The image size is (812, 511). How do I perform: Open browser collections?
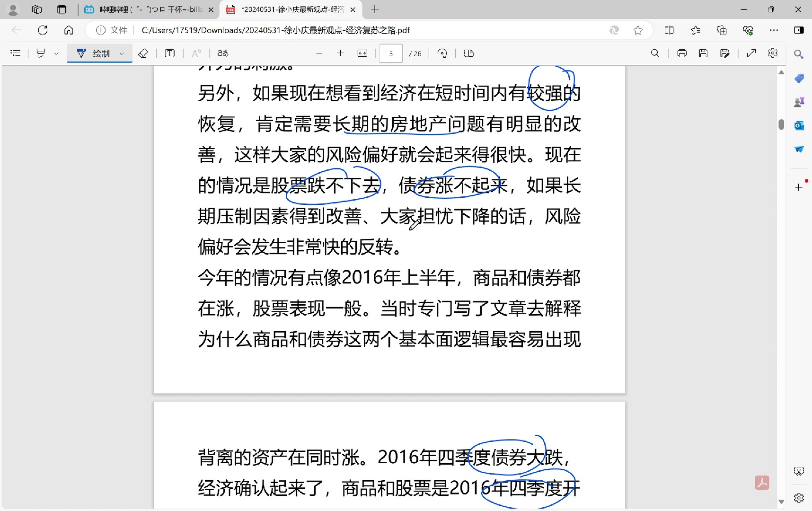(722, 30)
